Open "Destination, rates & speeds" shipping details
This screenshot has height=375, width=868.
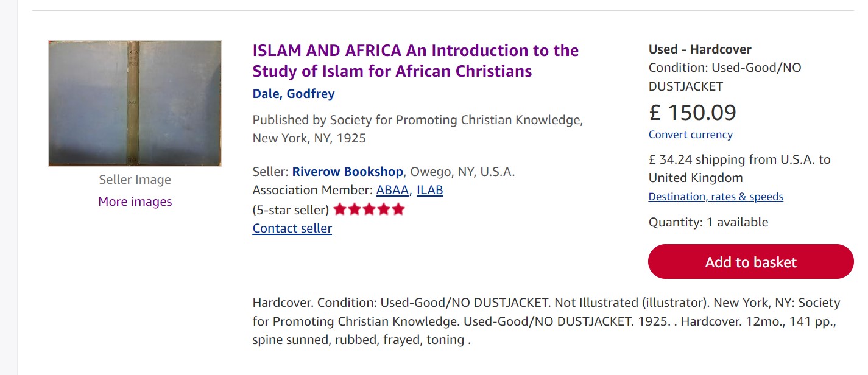click(716, 197)
